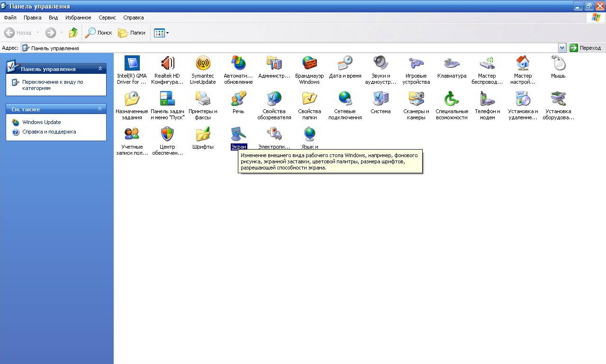Open Realtek HD configuration icon

(x=167, y=63)
